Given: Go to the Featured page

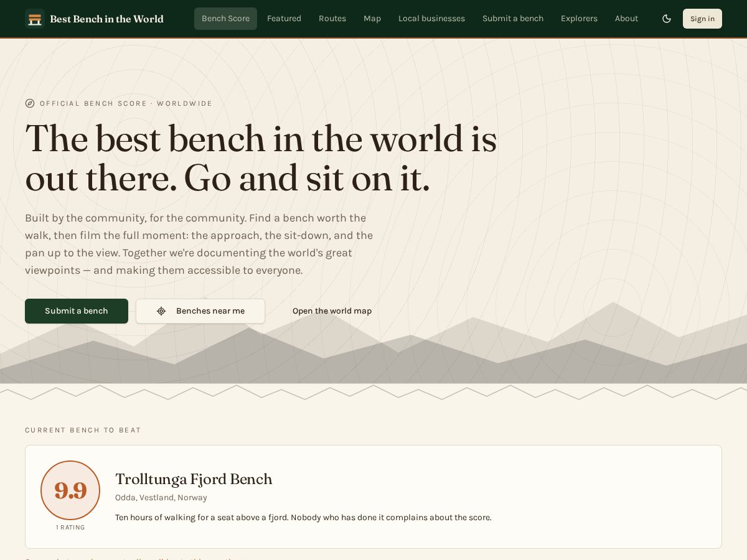Looking at the screenshot, I should [x=284, y=19].
